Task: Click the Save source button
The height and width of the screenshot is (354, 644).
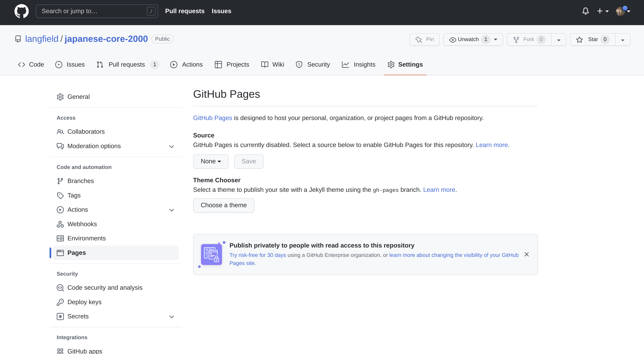Action: [249, 161]
